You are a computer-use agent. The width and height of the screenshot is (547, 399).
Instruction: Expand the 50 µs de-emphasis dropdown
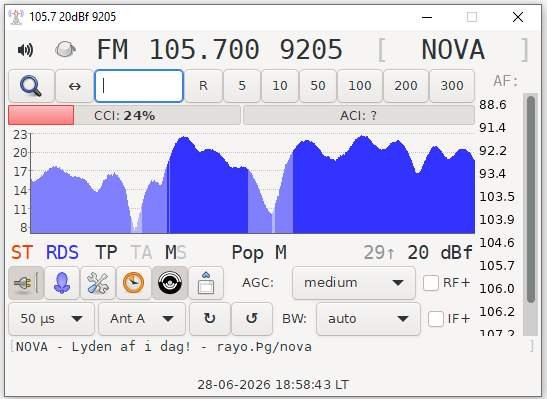click(x=52, y=319)
